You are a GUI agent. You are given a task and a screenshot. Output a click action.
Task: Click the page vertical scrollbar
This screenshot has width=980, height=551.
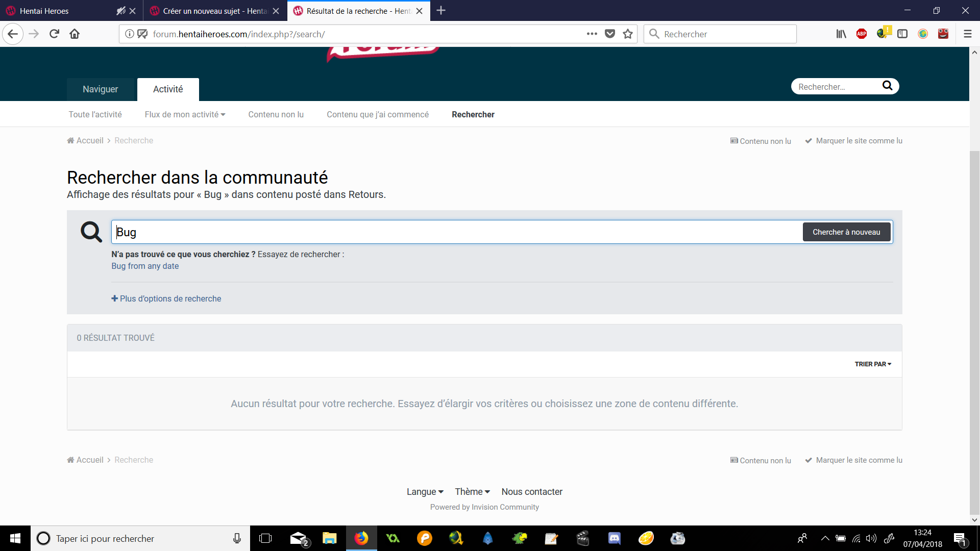[974, 332]
